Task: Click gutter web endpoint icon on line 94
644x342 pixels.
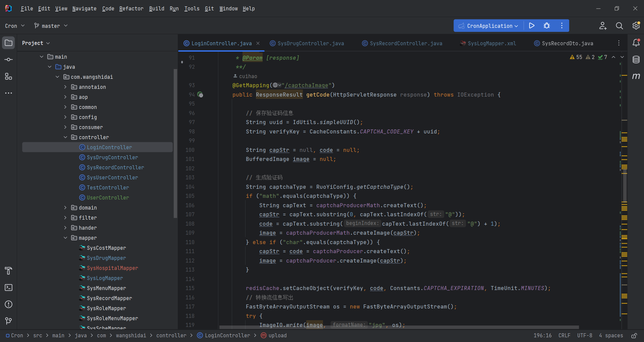Action: [x=201, y=95]
